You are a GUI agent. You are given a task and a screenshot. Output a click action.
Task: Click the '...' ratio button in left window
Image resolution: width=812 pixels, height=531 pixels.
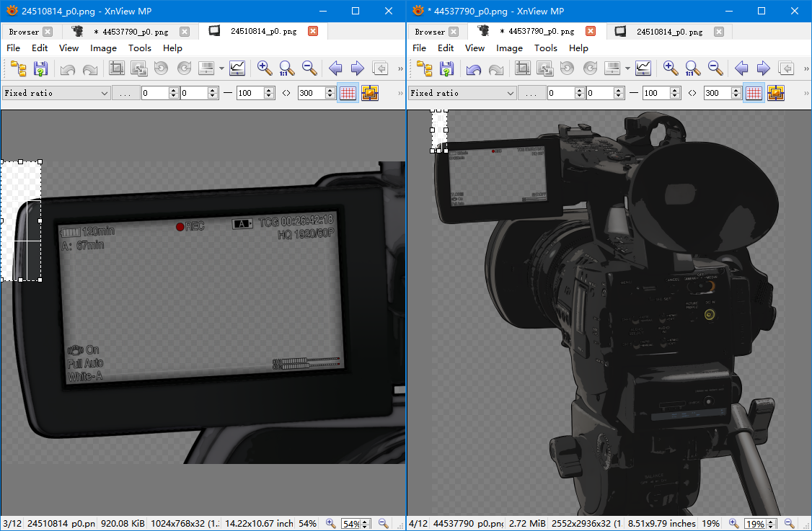point(125,93)
